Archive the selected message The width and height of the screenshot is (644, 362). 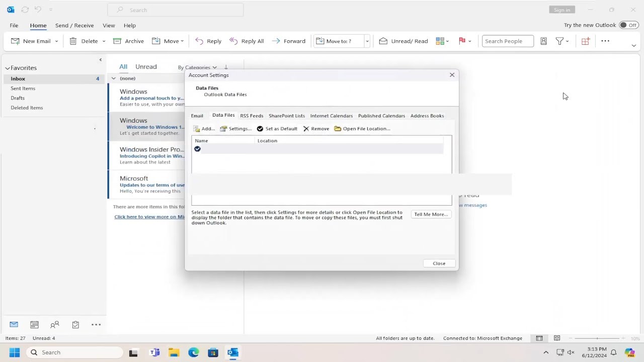click(x=128, y=41)
